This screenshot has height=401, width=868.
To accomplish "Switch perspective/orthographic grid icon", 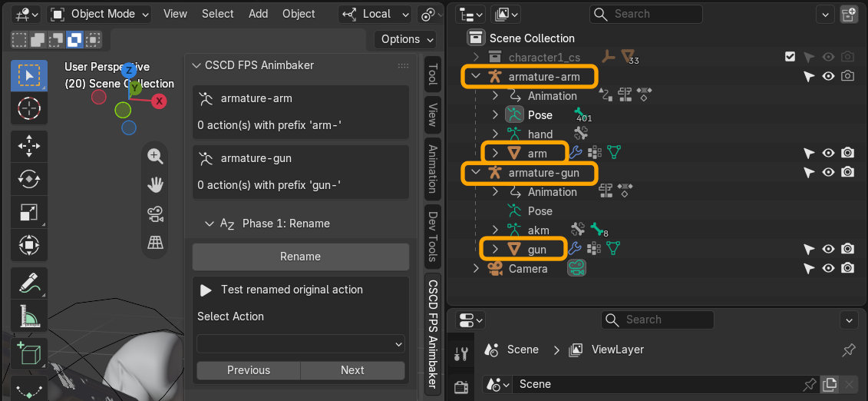I will tap(155, 242).
